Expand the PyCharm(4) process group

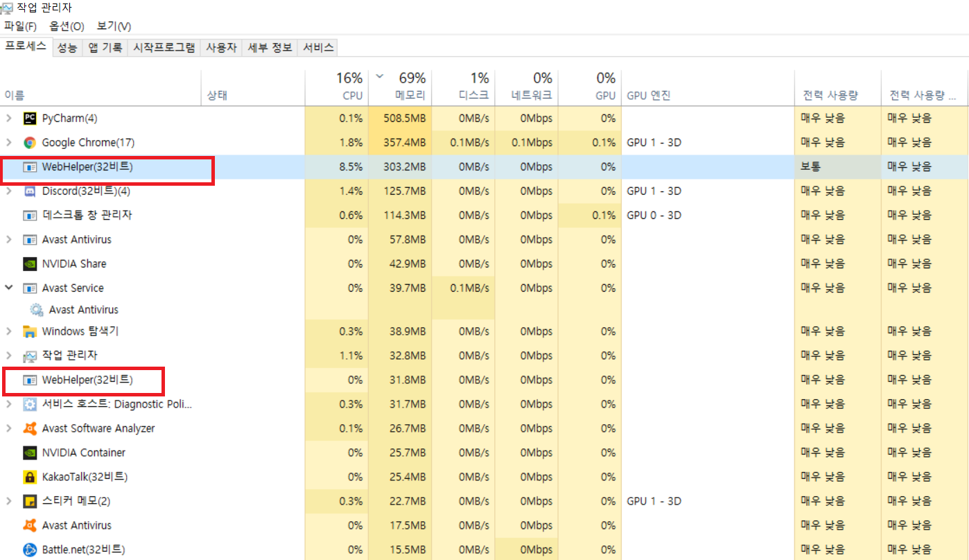click(9, 119)
